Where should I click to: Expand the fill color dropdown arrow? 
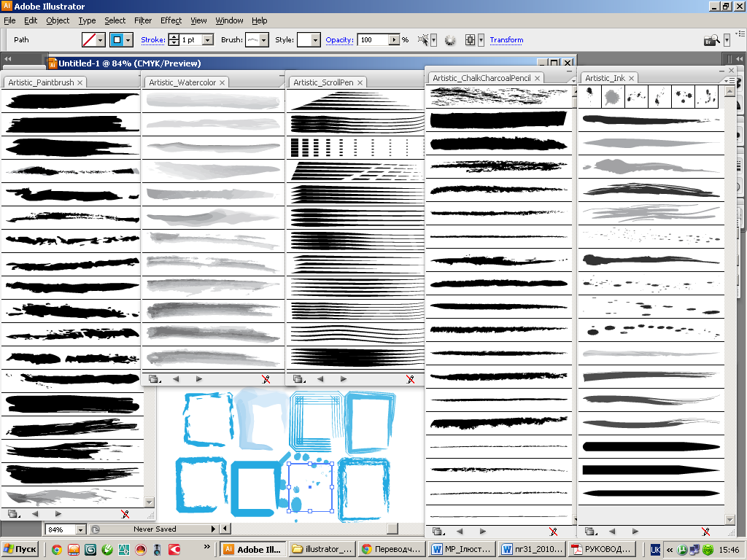(x=101, y=40)
